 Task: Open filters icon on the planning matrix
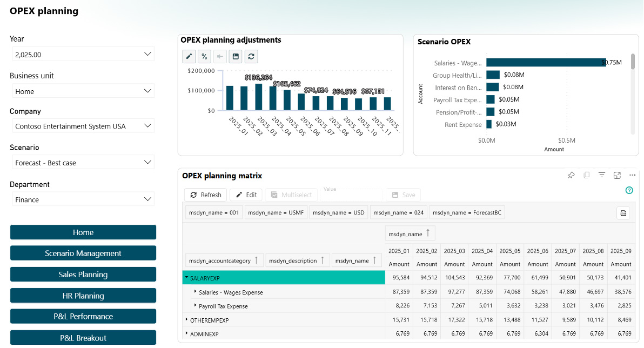point(601,175)
